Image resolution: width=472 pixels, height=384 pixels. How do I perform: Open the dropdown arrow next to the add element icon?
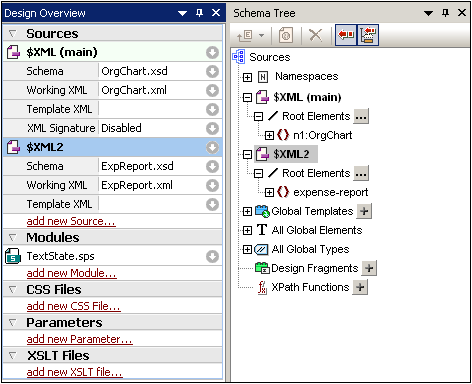262,35
